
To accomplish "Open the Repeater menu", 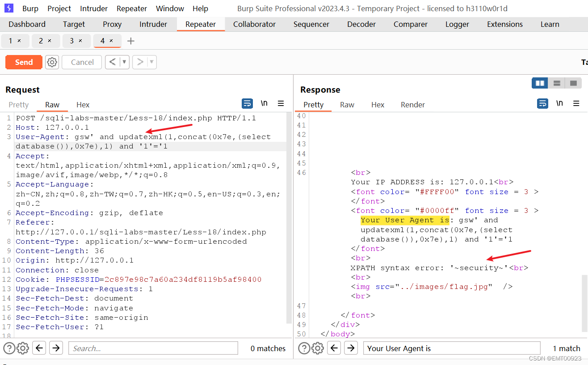I will tap(132, 8).
